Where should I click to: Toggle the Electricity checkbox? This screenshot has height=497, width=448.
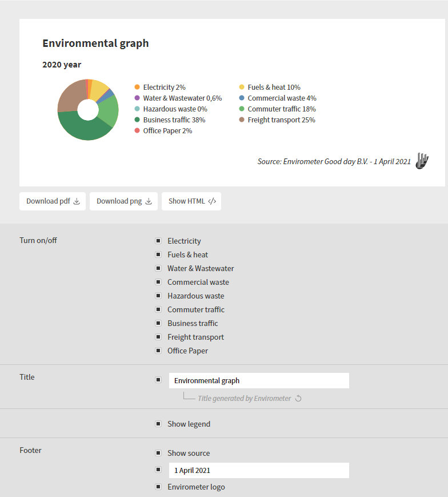(x=158, y=241)
